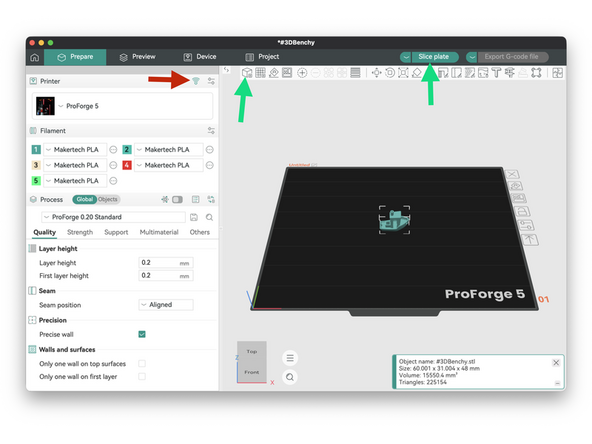Click the Wi-Fi printer connection icon
This screenshot has height=444, width=592.
pyautogui.click(x=196, y=81)
